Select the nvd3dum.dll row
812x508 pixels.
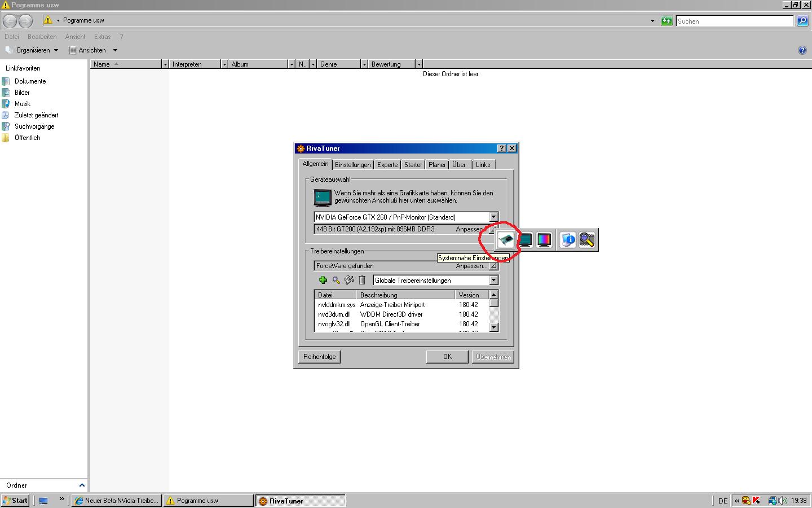(x=401, y=314)
